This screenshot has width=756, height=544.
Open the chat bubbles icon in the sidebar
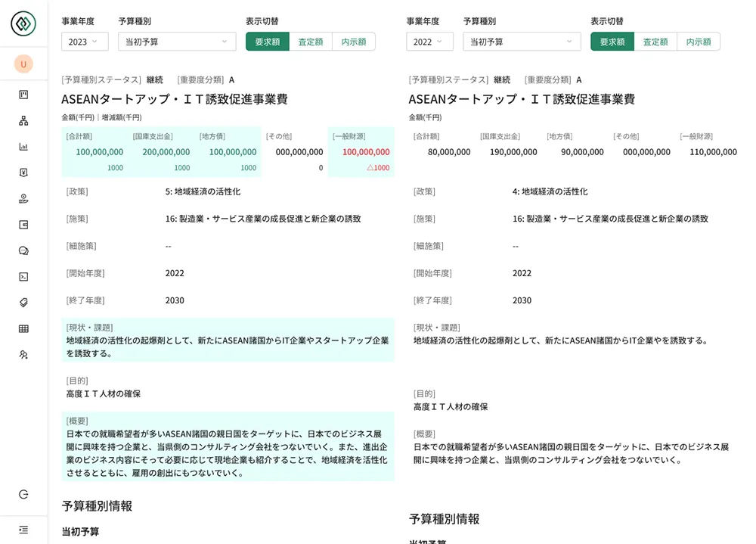coord(24,250)
